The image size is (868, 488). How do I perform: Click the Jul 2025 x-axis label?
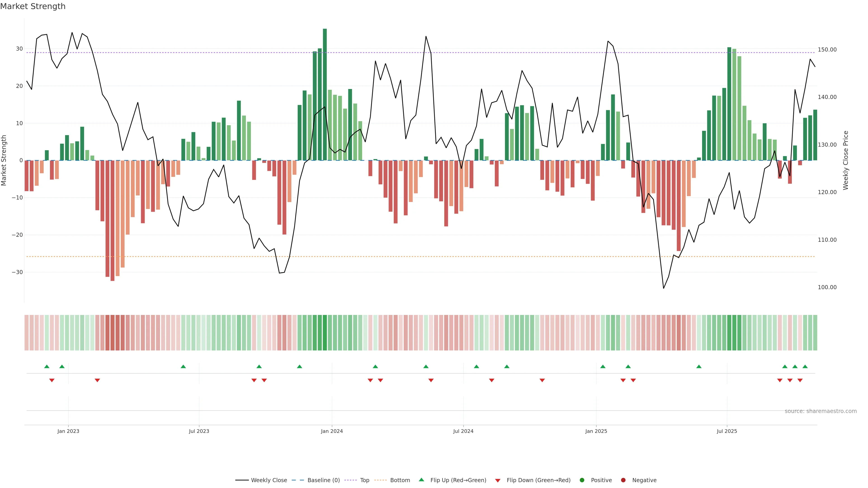(x=727, y=431)
